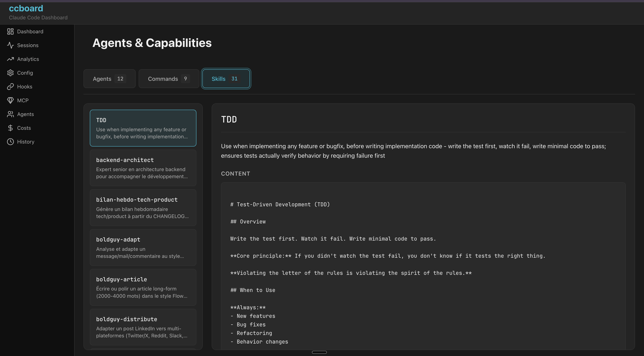Switch to the Commands 9 tab
Viewport: 644px width, 356px height.
point(169,79)
